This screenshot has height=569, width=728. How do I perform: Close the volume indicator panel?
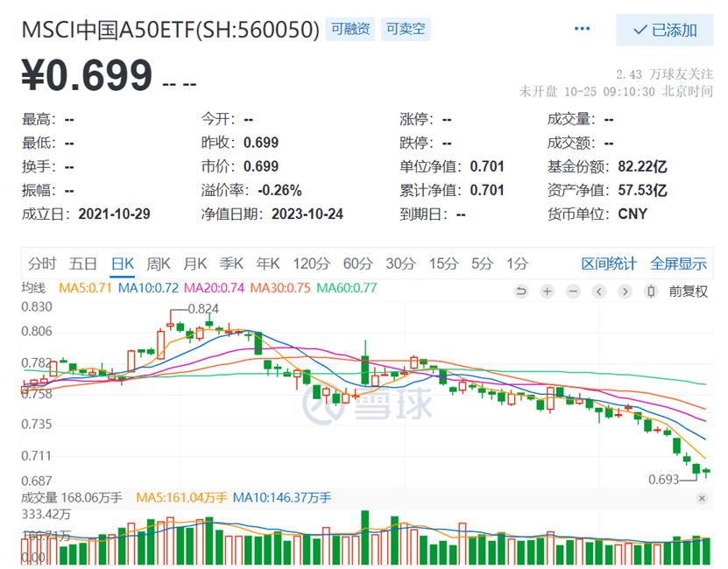(702, 498)
